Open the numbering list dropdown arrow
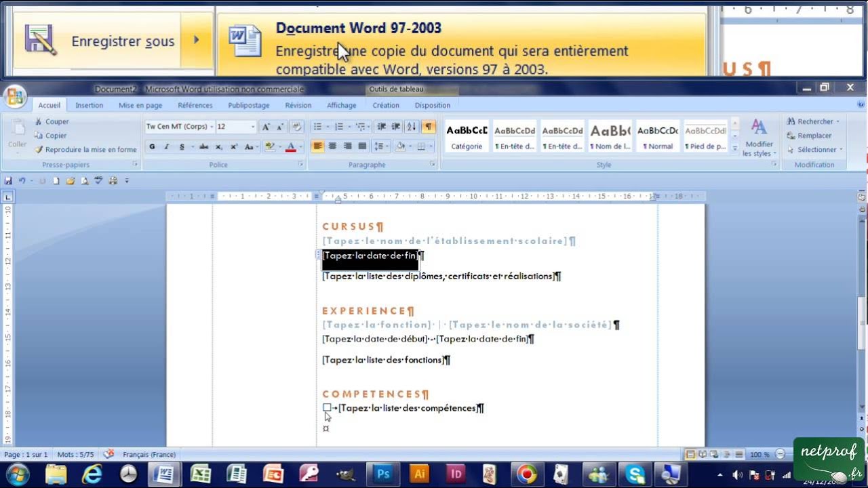The image size is (868, 488). pyautogui.click(x=350, y=127)
